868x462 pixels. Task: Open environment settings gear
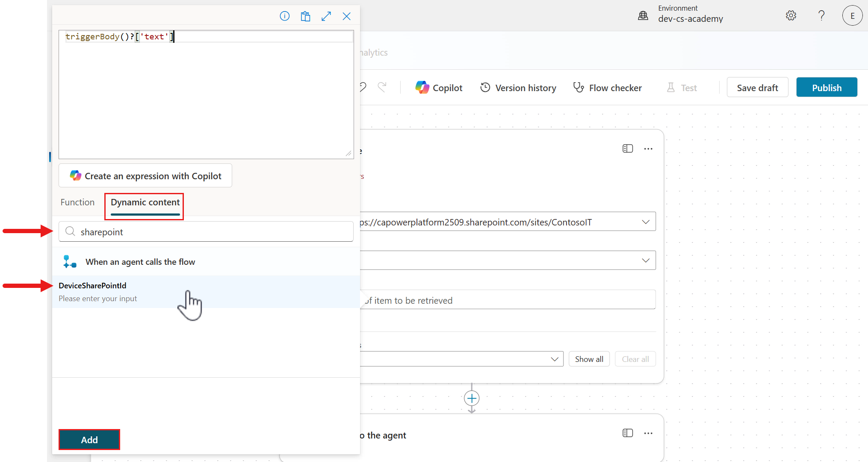(x=791, y=15)
